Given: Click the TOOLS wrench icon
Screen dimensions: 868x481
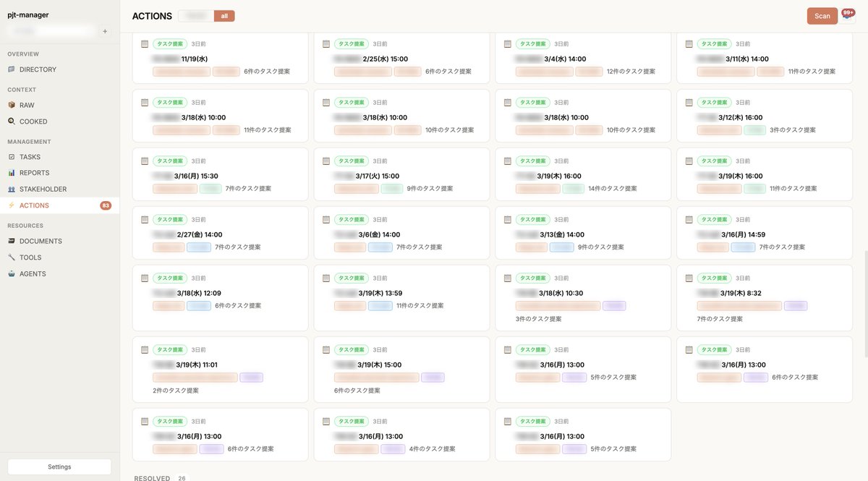Looking at the screenshot, I should (12, 257).
